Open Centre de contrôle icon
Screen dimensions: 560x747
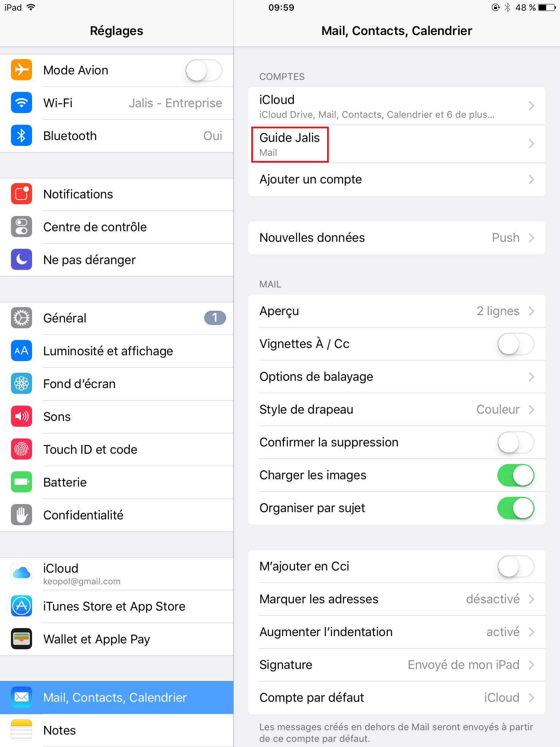pos(22,227)
